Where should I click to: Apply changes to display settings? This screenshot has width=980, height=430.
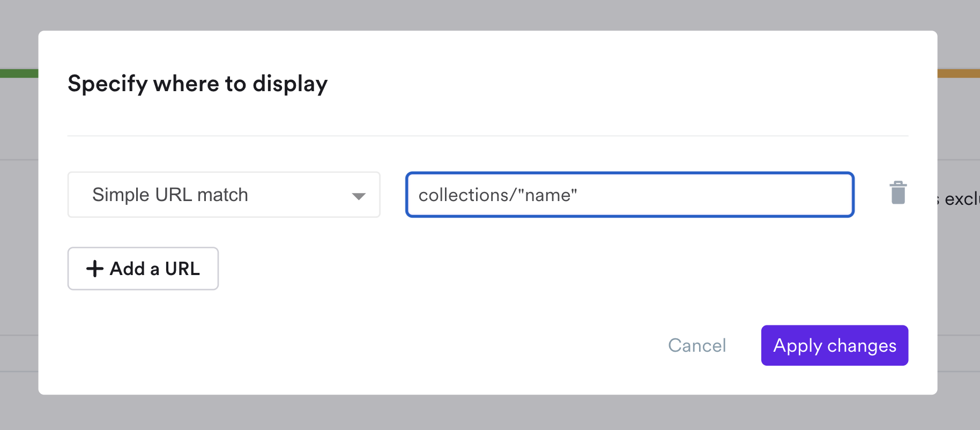coord(834,345)
